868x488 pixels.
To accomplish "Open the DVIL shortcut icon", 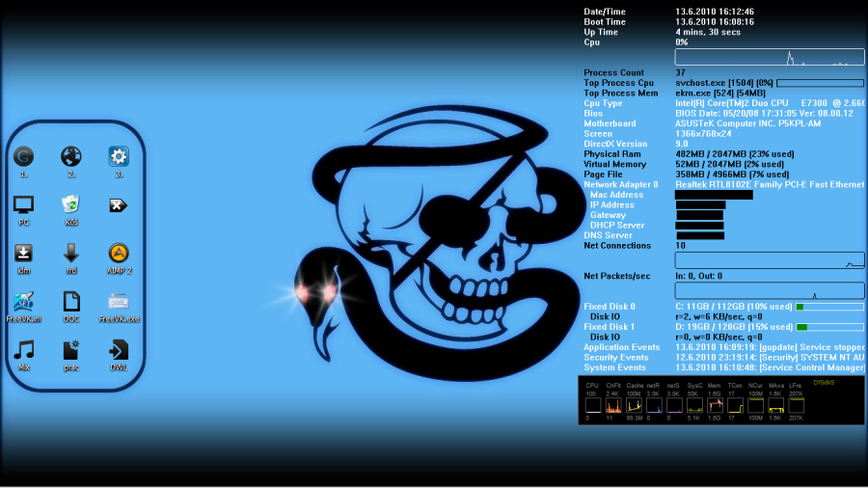I will point(119,349).
